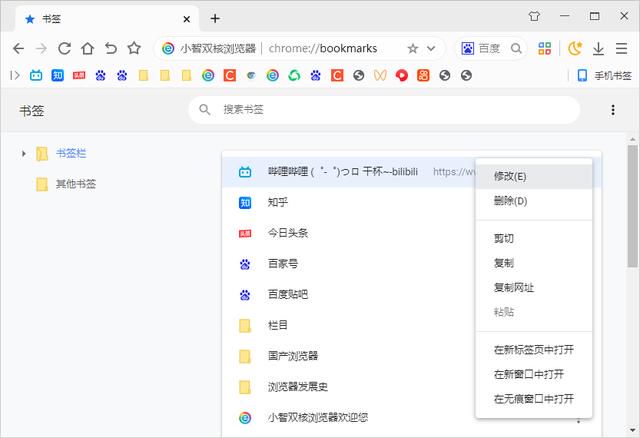Click the star icon next to the undo button

(x=134, y=48)
